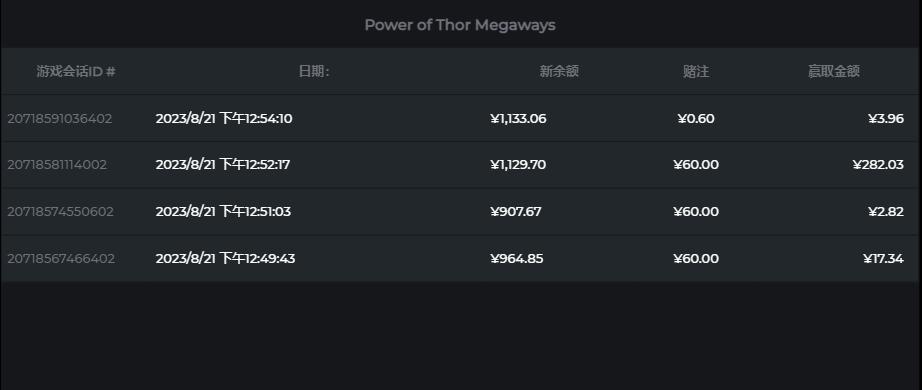This screenshot has height=390, width=922.
Task: Select the row dated 下午12:51:03
Action: [459, 212]
